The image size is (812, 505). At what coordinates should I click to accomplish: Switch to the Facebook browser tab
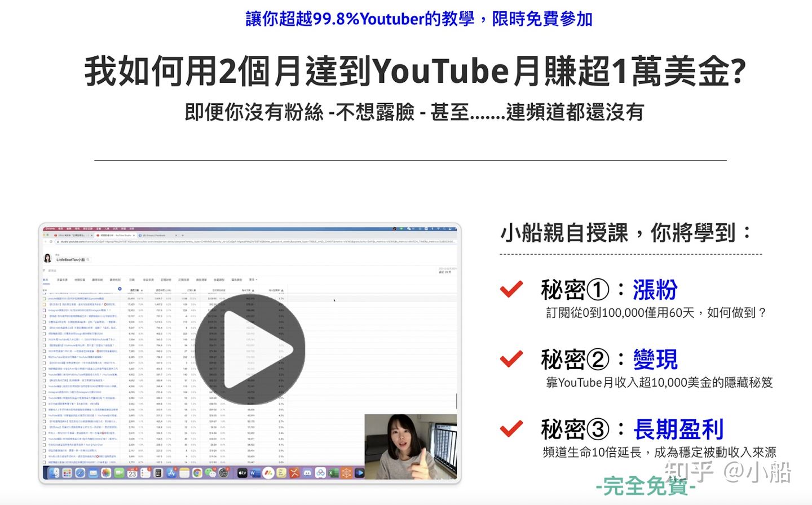coord(157,235)
